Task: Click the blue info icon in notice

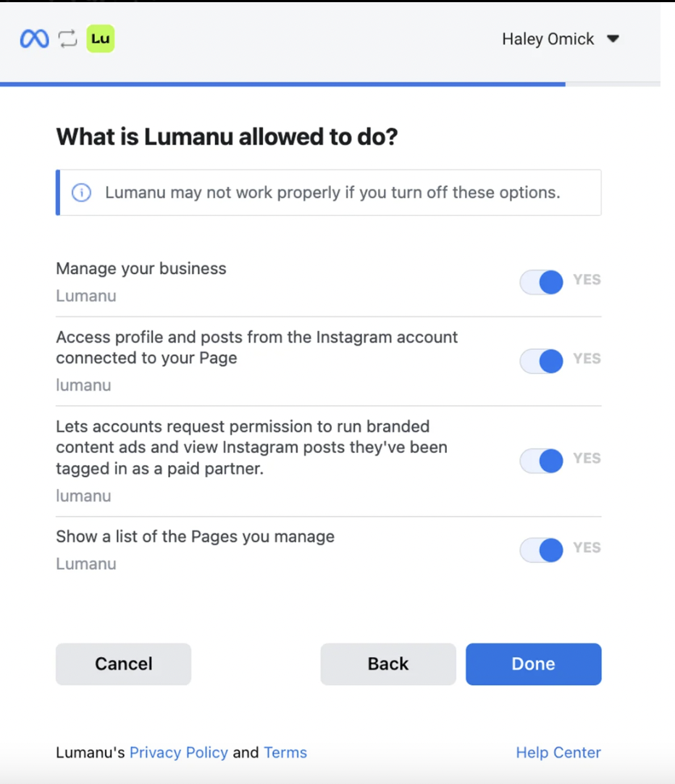Action: click(x=81, y=193)
